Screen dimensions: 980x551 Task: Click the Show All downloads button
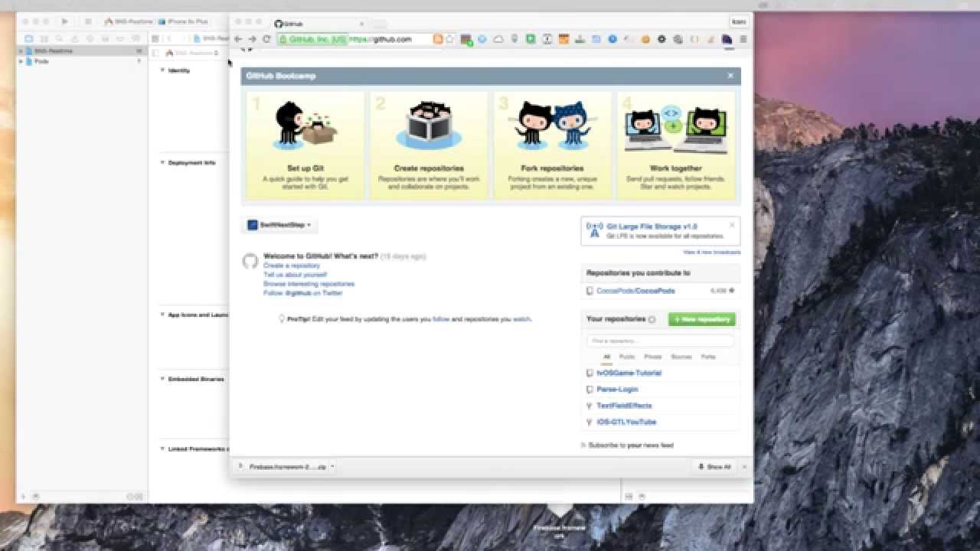point(715,466)
